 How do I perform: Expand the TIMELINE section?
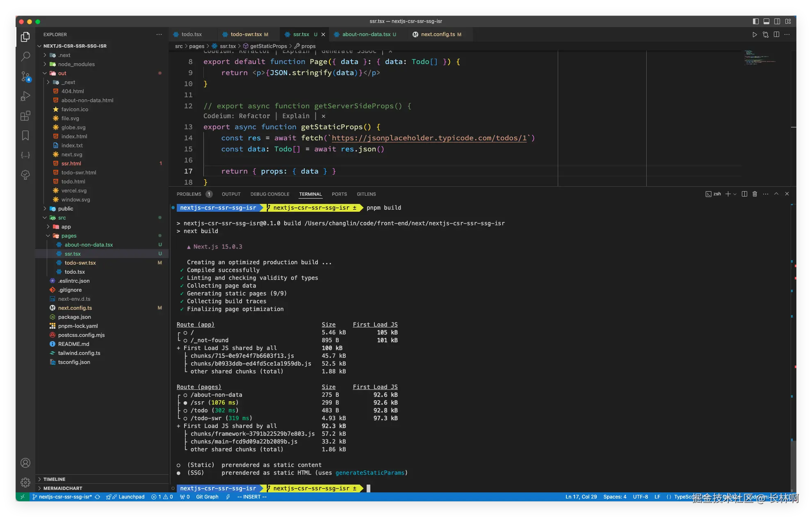[x=54, y=479]
